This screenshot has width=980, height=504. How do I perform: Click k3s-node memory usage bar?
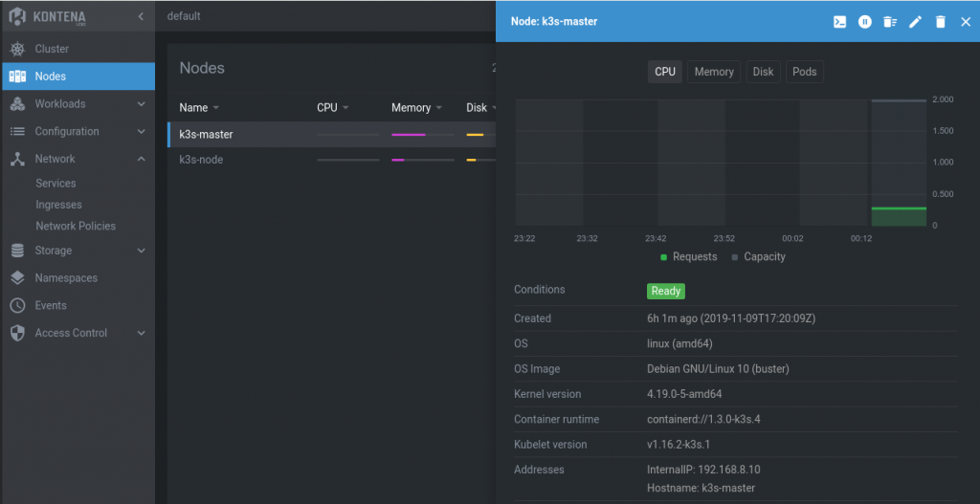tap(422, 160)
